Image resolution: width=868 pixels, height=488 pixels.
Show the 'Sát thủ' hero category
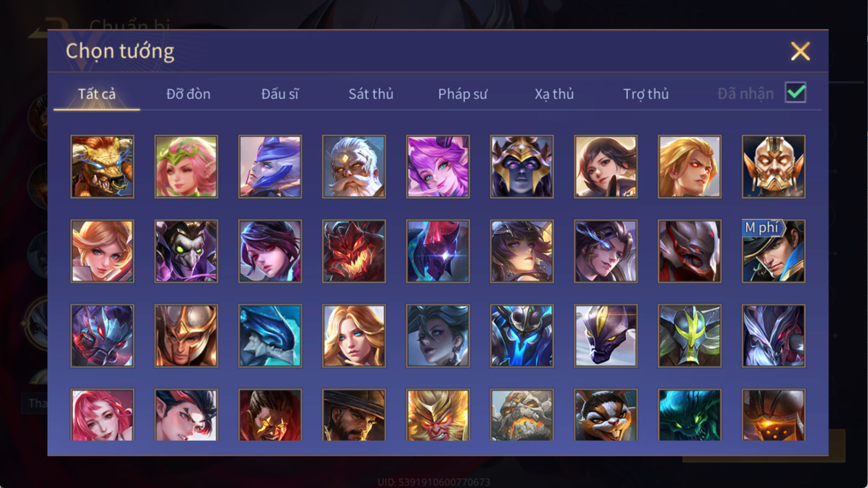click(x=371, y=94)
